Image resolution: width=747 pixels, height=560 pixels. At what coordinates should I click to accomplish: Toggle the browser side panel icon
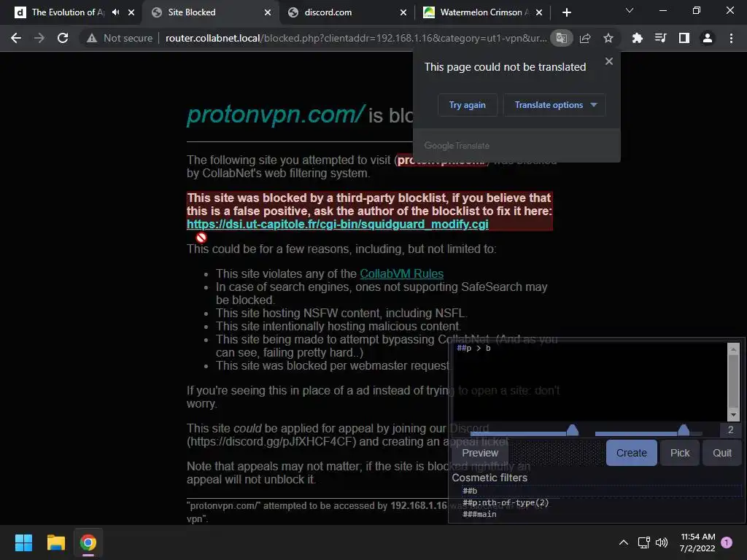tap(684, 38)
